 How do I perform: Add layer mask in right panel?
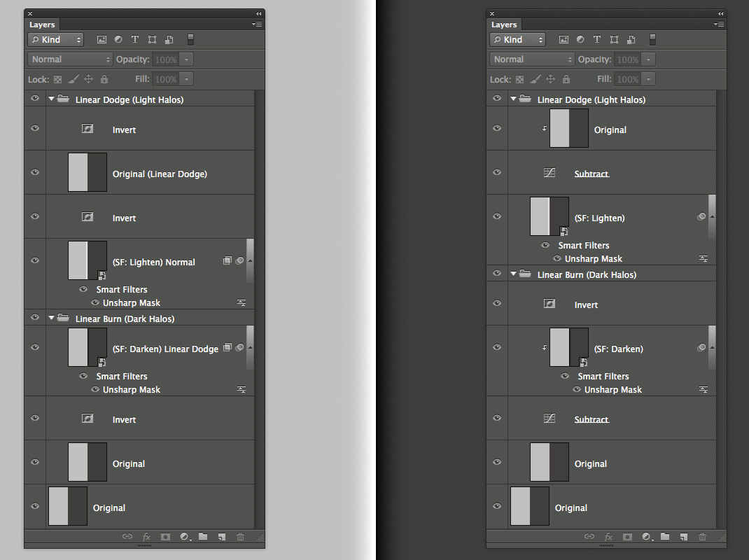tap(627, 537)
